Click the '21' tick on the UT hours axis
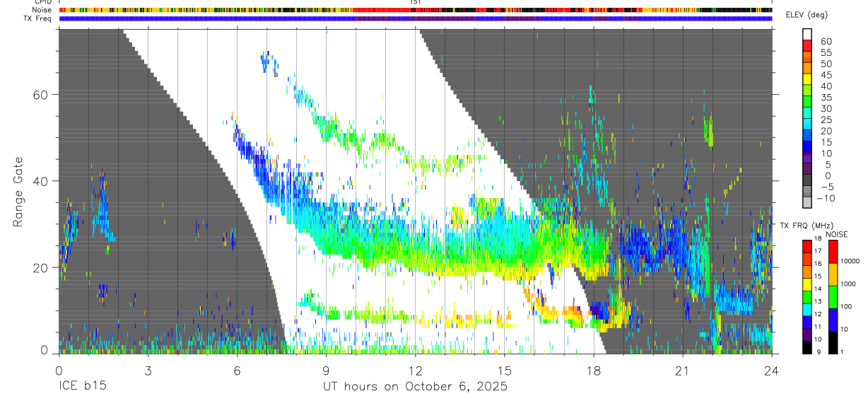This screenshot has width=868, height=401. pos(682,371)
